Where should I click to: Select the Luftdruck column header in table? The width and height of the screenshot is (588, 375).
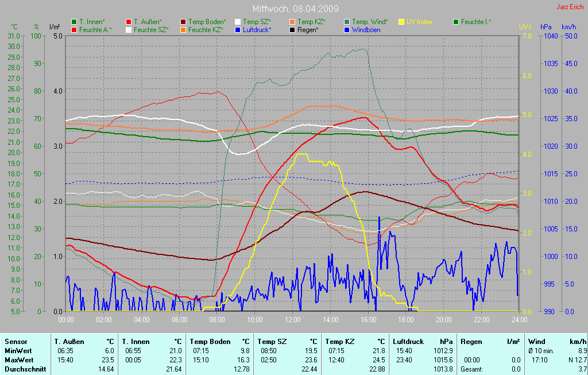(x=409, y=341)
